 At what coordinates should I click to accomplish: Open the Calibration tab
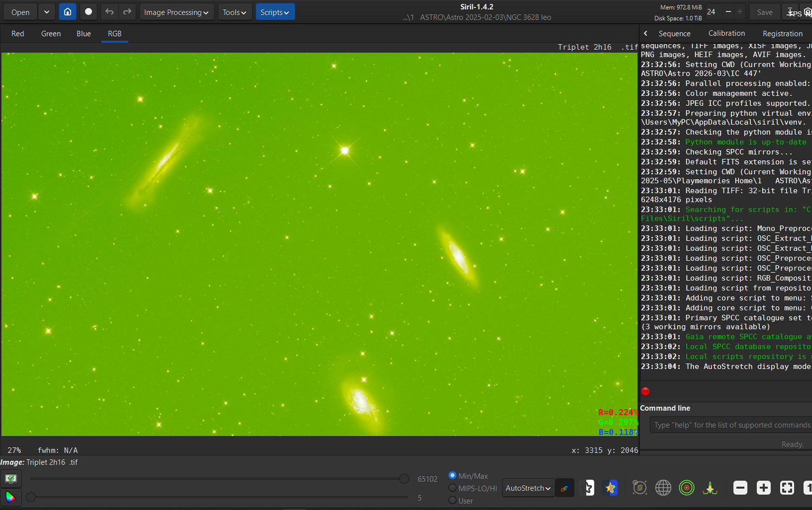tap(726, 34)
